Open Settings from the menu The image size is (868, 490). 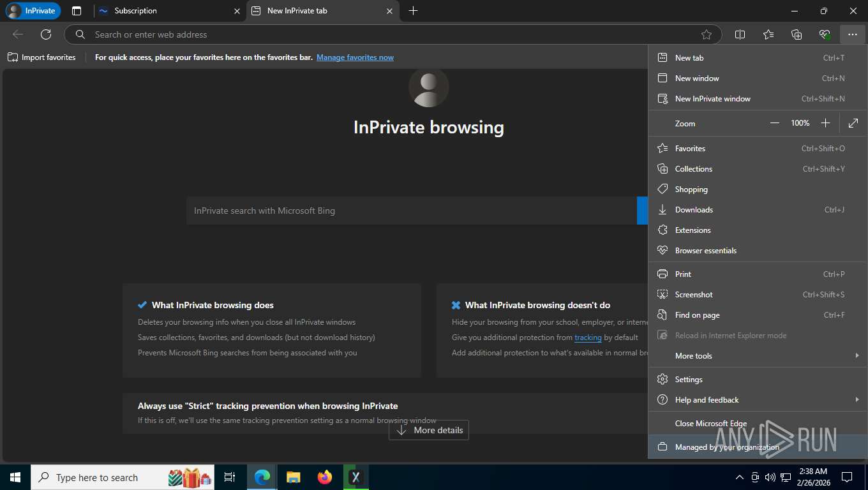(x=758, y=380)
